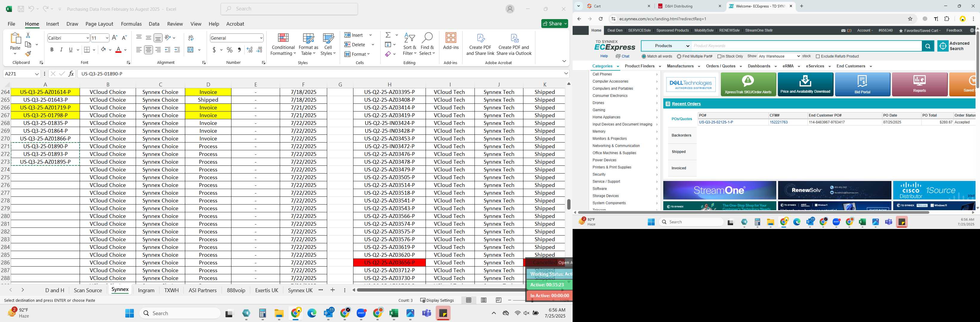Open Find & Select magnifier
The width and height of the screenshot is (980, 322).
point(427,44)
